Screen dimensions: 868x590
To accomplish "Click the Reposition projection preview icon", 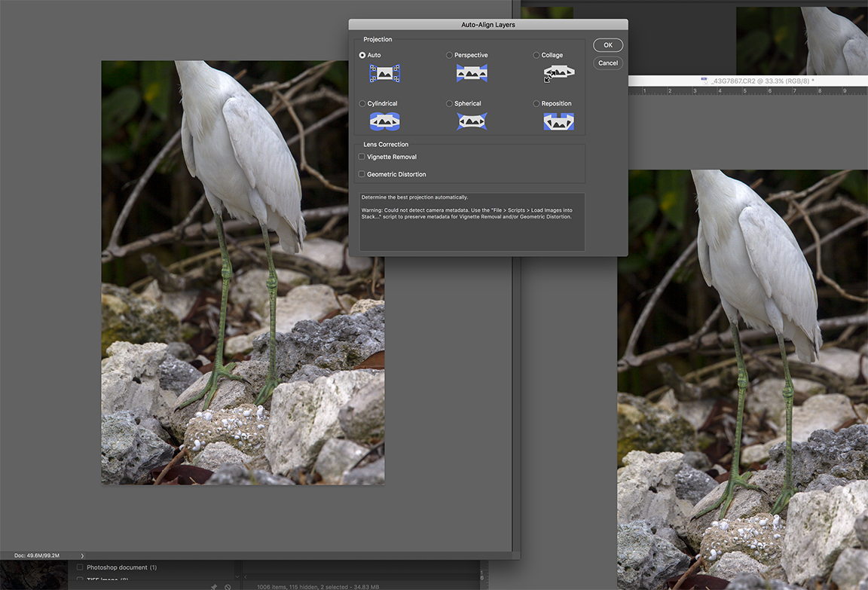I will (558, 121).
